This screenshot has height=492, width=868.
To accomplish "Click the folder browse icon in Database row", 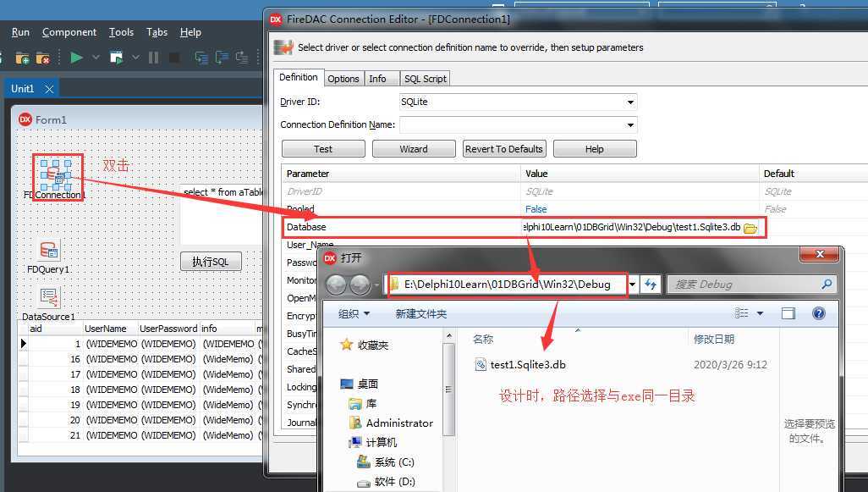I will pos(750,228).
